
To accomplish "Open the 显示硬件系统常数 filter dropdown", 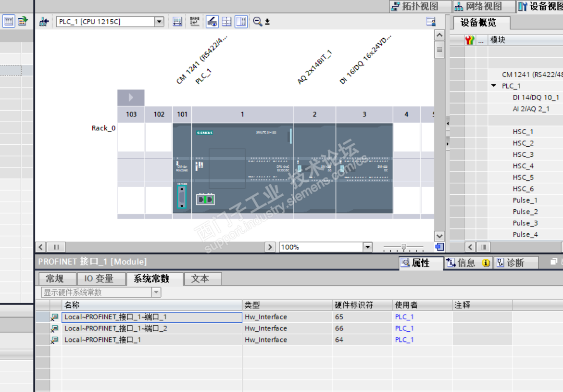I will tap(156, 292).
